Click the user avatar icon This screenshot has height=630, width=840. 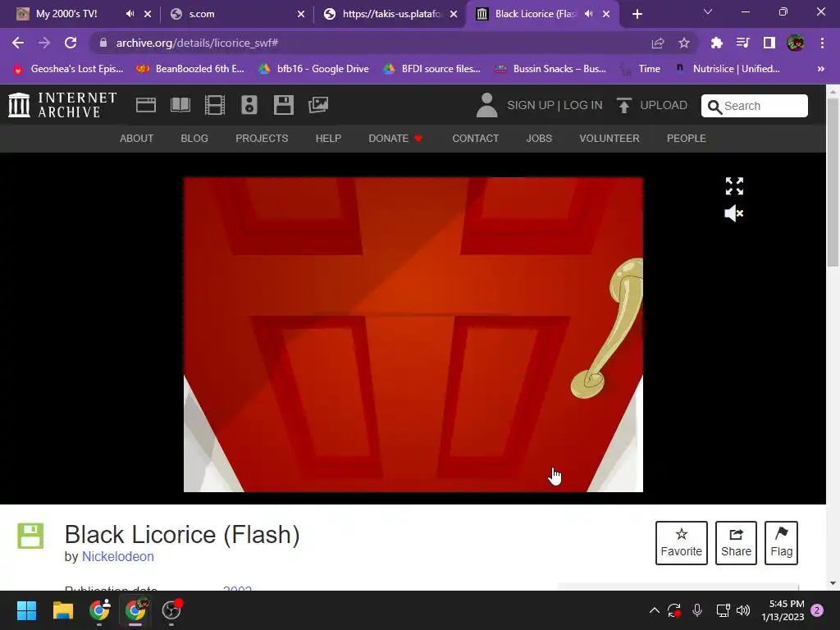coord(487,105)
